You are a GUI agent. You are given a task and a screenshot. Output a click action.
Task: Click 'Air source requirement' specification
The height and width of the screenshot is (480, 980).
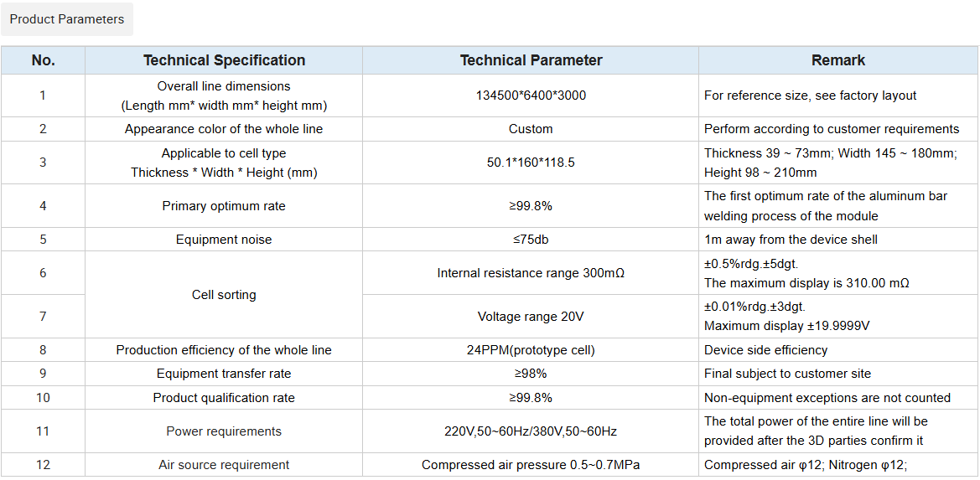(224, 465)
